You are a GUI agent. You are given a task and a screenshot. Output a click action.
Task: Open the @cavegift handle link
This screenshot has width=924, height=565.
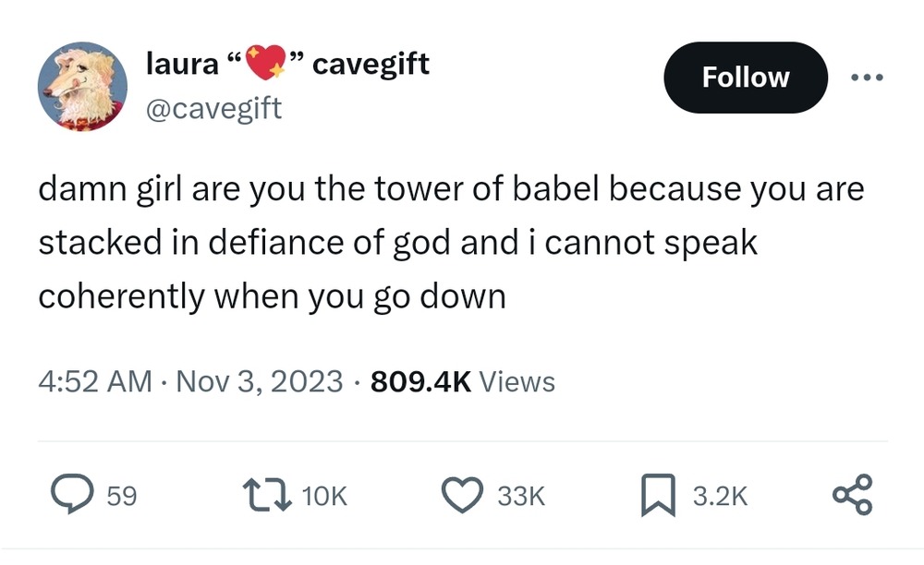tap(214, 109)
